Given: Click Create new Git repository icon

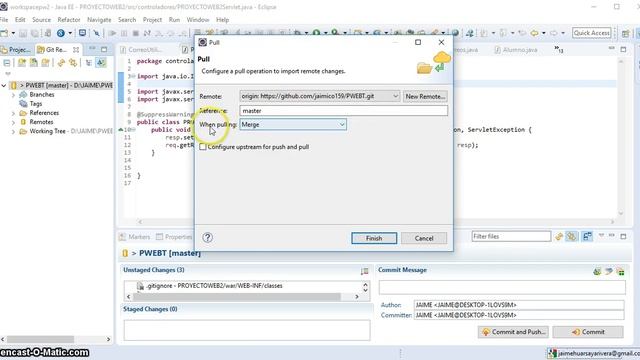Looking at the screenshot, I should [x=46, y=63].
